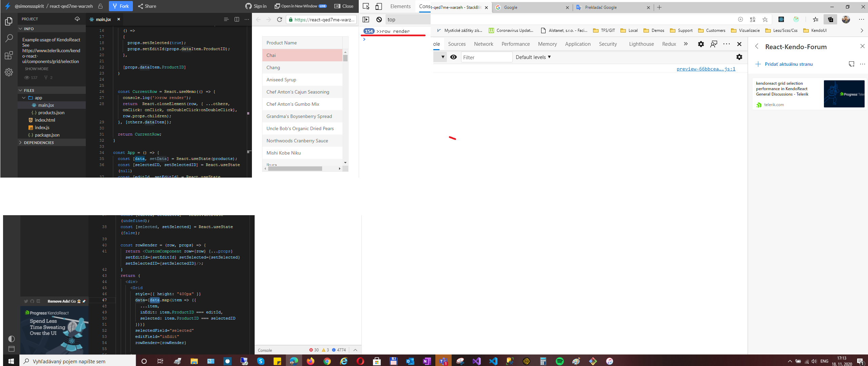Image resolution: width=868 pixels, height=366 pixels.
Task: Click the DevTools inspect element icon
Action: [366, 6]
